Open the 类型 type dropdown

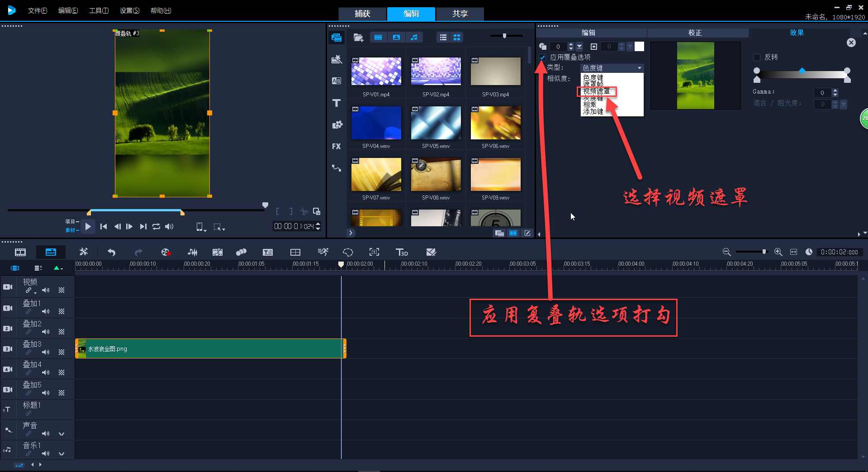(612, 68)
